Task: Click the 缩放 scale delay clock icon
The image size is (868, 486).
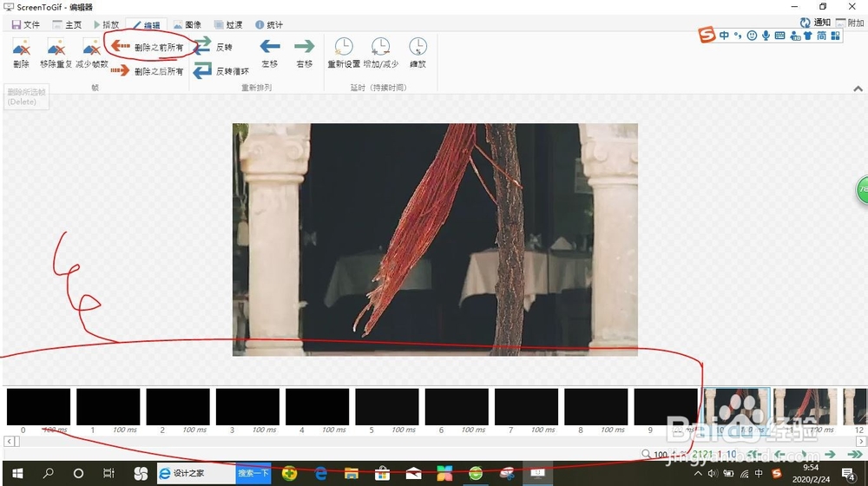Action: click(418, 47)
